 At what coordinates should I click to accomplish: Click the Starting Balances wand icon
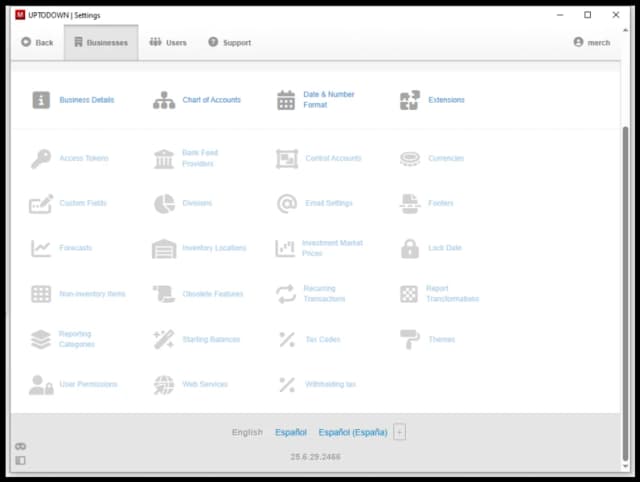coord(164,339)
